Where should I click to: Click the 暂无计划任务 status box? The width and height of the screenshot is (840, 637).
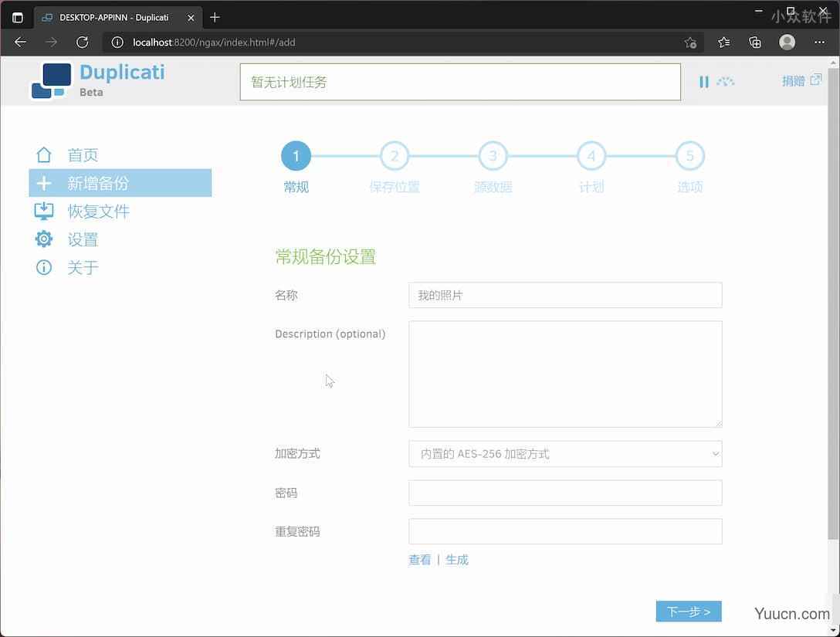tap(460, 82)
